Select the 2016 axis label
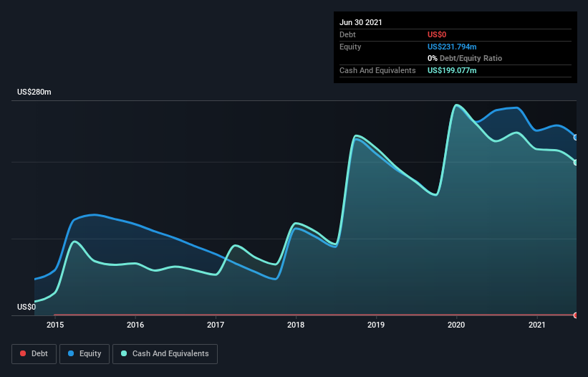The height and width of the screenshot is (377, 588). click(x=135, y=325)
